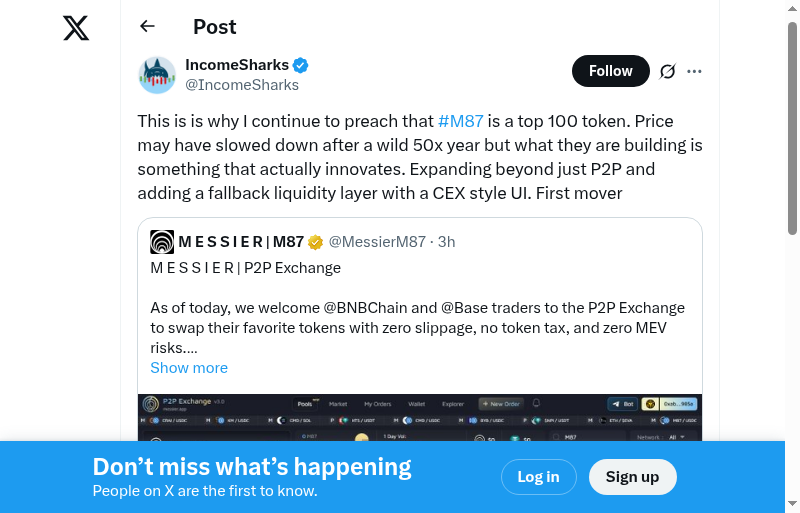Open the @MessierM87 handle in quoted post
Screen dimensions: 800x513
click(377, 242)
